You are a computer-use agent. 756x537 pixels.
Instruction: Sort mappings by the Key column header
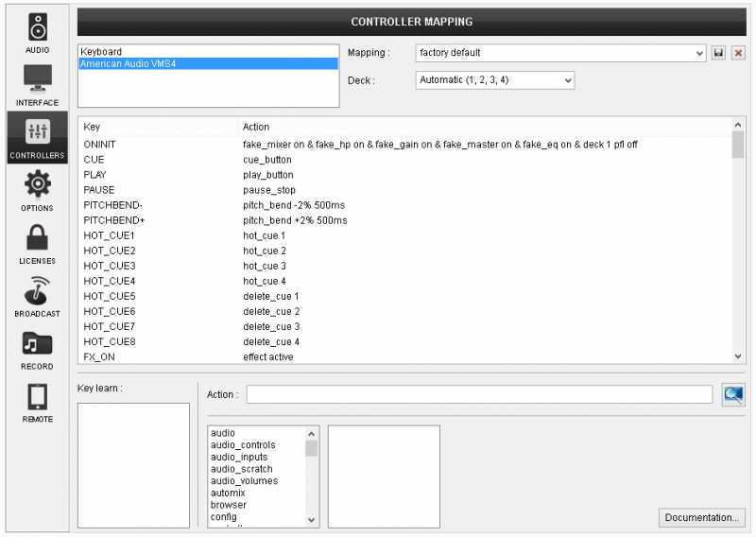(92, 127)
